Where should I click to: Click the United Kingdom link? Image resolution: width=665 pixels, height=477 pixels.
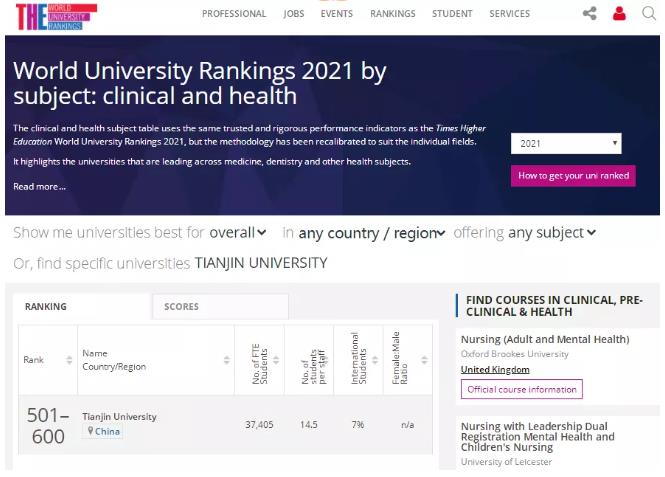(x=495, y=370)
